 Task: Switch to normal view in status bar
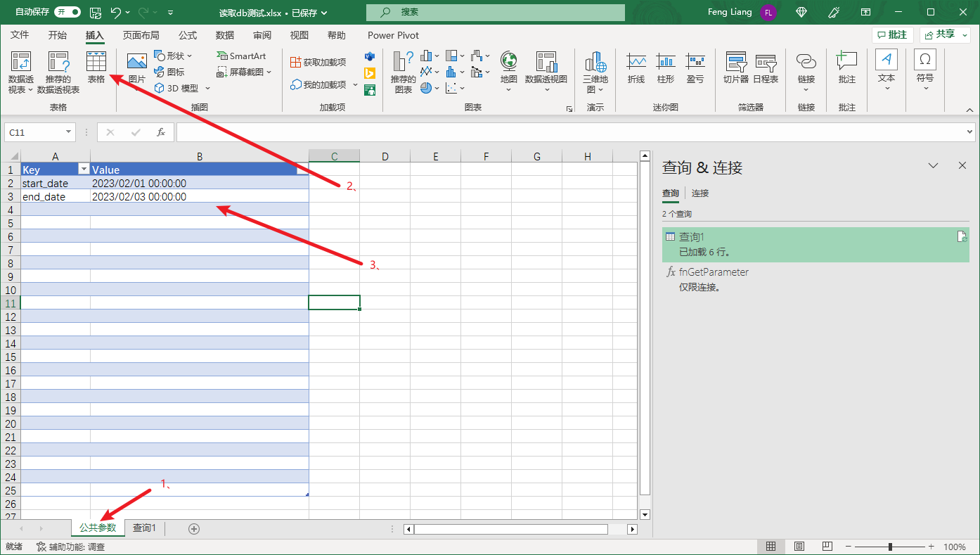771,547
